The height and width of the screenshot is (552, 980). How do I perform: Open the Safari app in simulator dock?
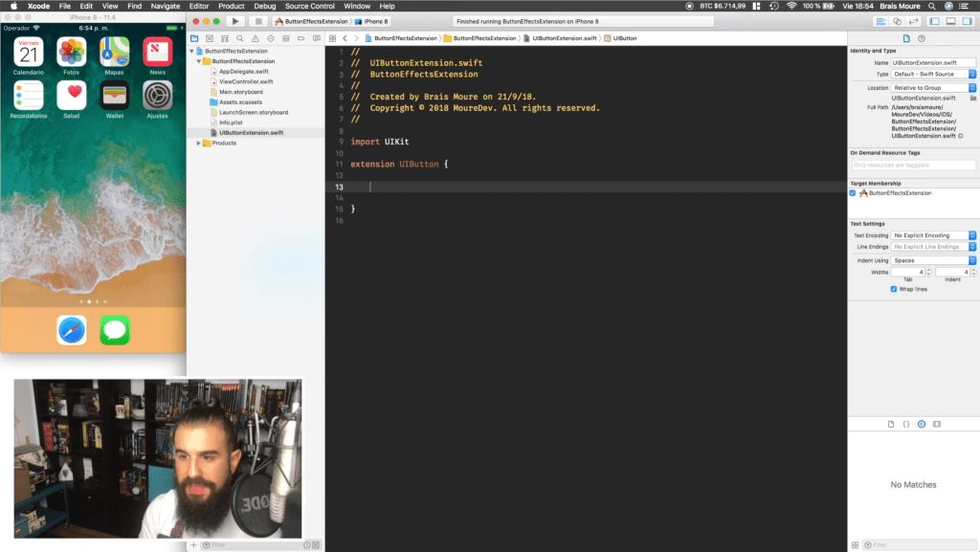click(x=72, y=330)
